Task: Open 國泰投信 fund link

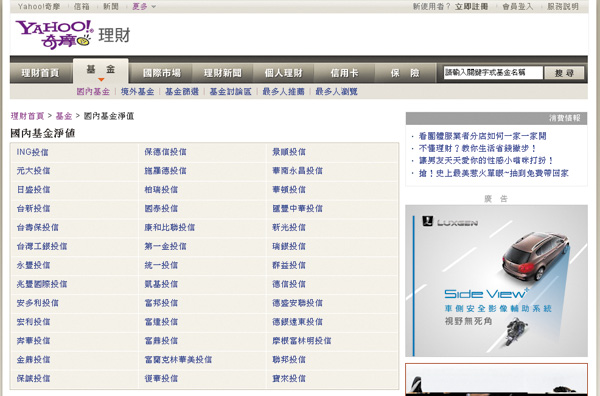Action: point(161,209)
